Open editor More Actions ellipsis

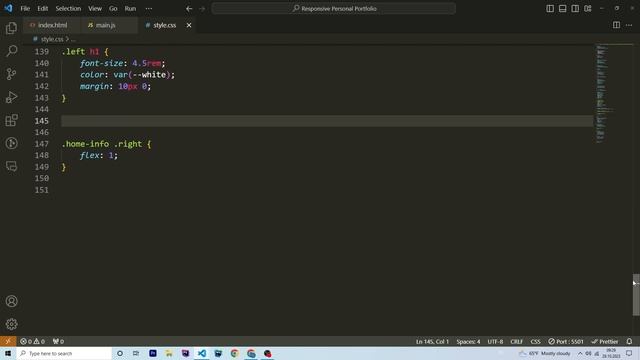point(629,25)
